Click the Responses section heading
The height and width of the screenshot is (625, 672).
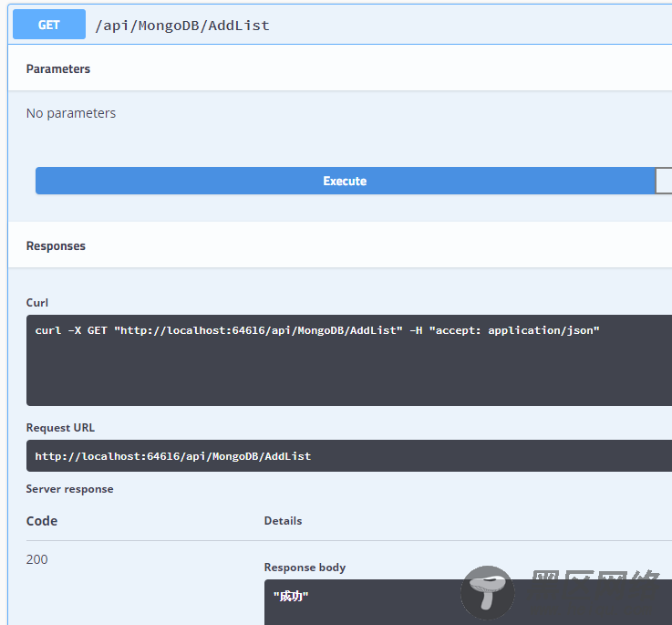56,245
